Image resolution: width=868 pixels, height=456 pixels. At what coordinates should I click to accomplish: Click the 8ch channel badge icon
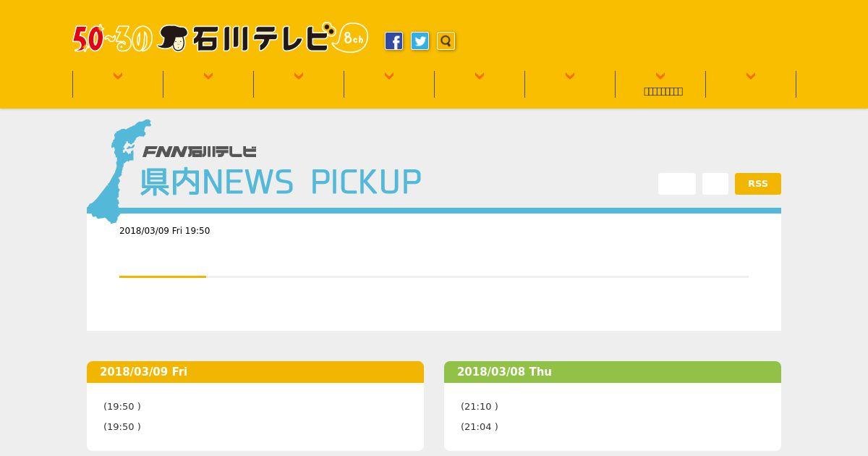(x=352, y=38)
